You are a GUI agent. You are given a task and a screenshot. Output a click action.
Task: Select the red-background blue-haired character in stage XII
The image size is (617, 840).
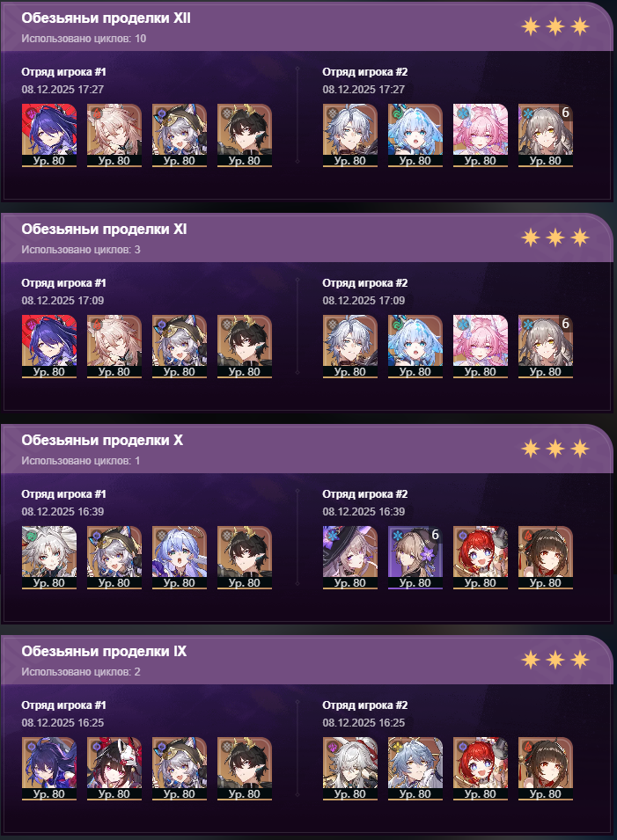point(48,135)
